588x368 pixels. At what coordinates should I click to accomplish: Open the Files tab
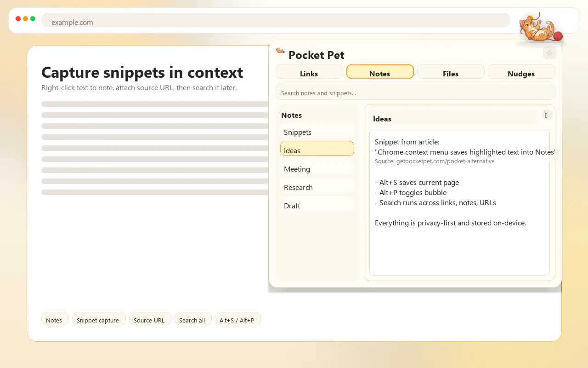451,72
